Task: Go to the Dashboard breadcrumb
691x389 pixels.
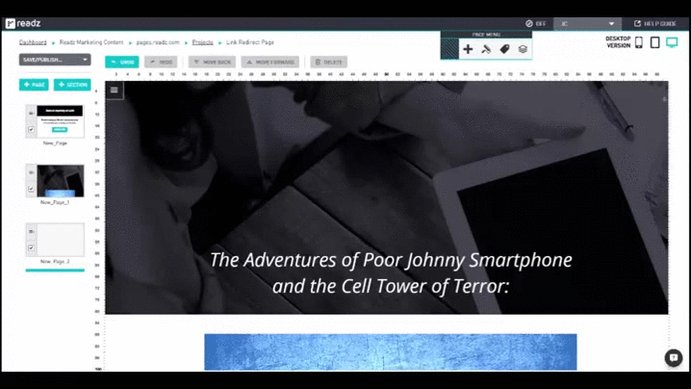Action: pos(33,42)
